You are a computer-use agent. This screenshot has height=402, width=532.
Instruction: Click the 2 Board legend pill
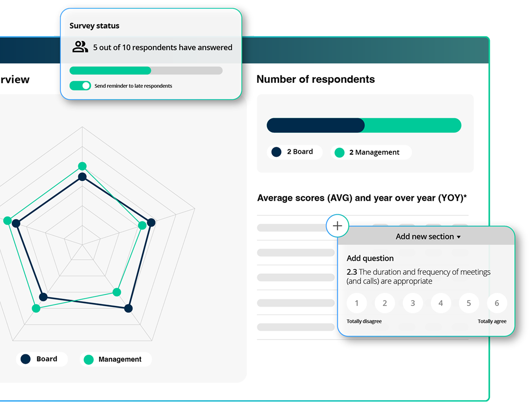294,152
